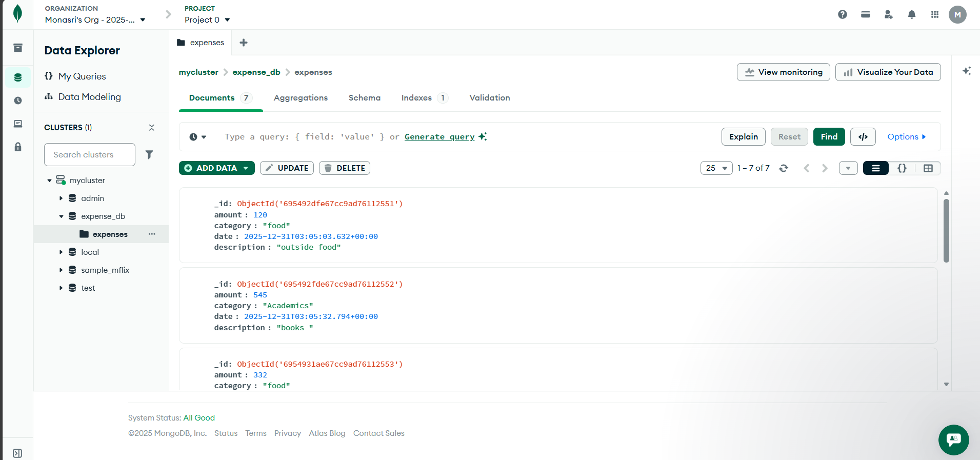Collapse the mycluster tree node
This screenshot has width=980, height=460.
[49, 181]
